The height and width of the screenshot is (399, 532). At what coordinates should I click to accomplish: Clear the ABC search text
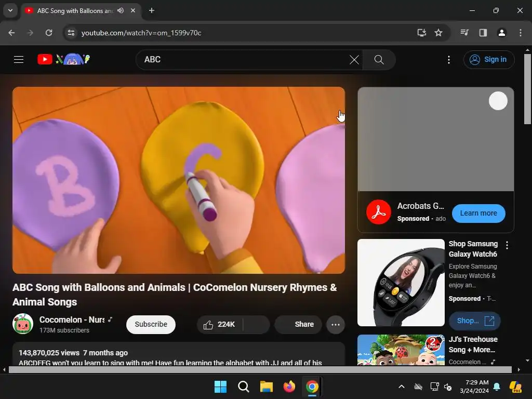coord(354,60)
